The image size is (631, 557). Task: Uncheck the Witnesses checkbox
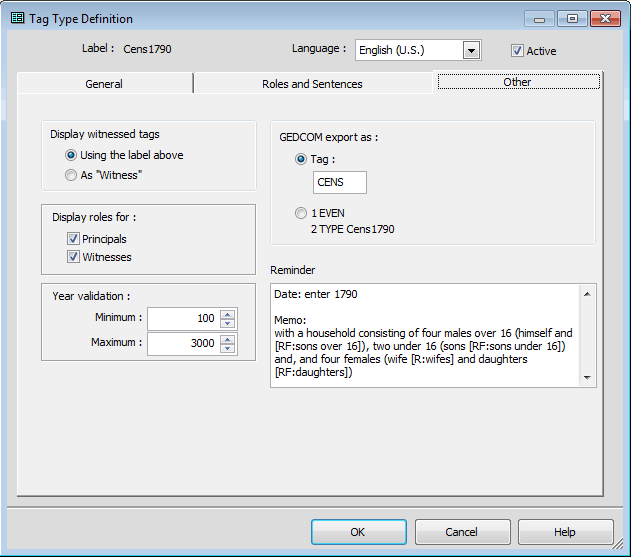pyautogui.click(x=73, y=257)
